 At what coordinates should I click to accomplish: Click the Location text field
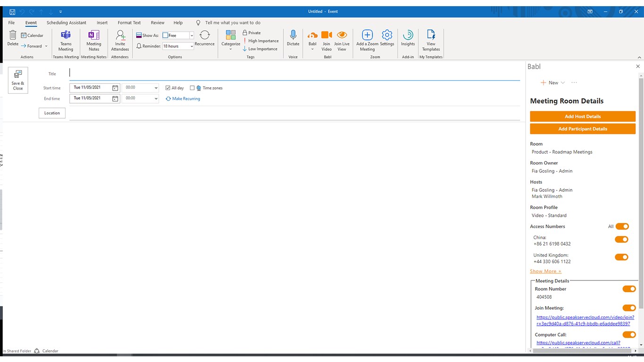click(x=295, y=113)
